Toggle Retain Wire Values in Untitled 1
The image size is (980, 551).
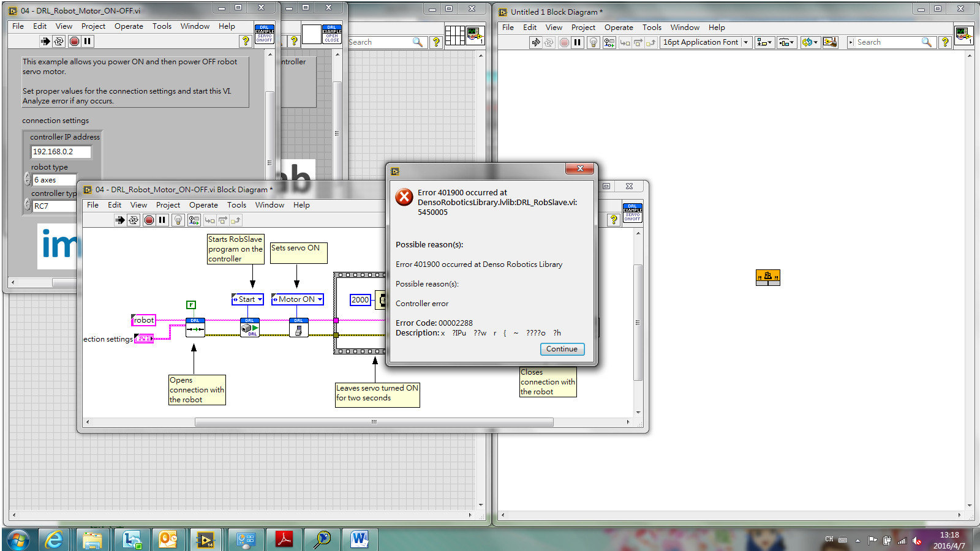pyautogui.click(x=609, y=42)
